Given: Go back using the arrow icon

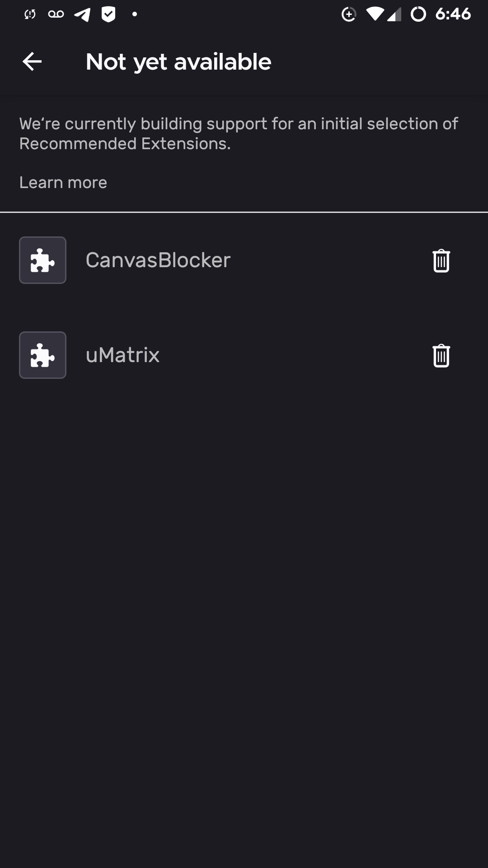Looking at the screenshot, I should [32, 61].
